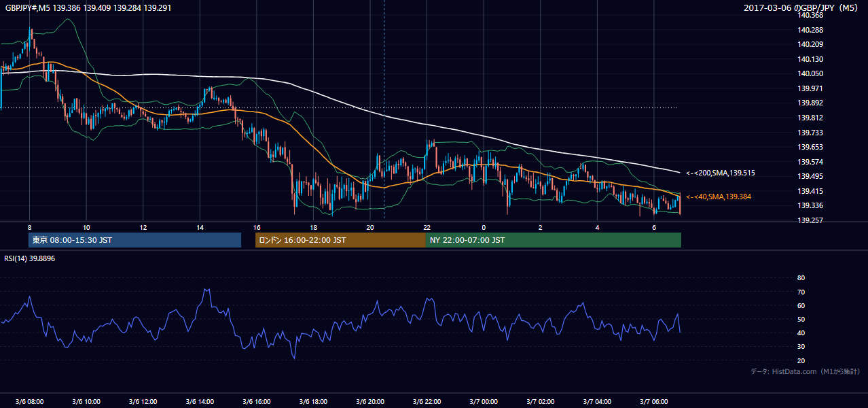Click price axis label 139.574
This screenshot has height=408, width=868.
(811, 162)
